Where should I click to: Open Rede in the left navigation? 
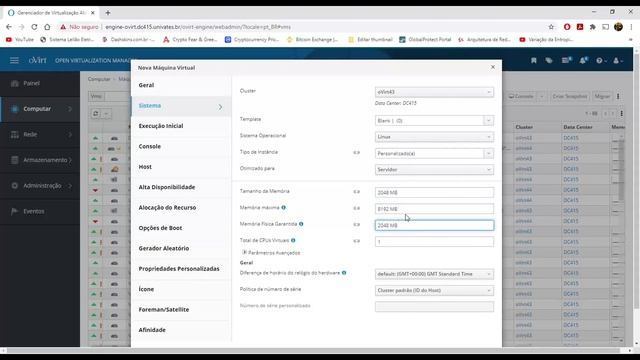[x=40, y=134]
